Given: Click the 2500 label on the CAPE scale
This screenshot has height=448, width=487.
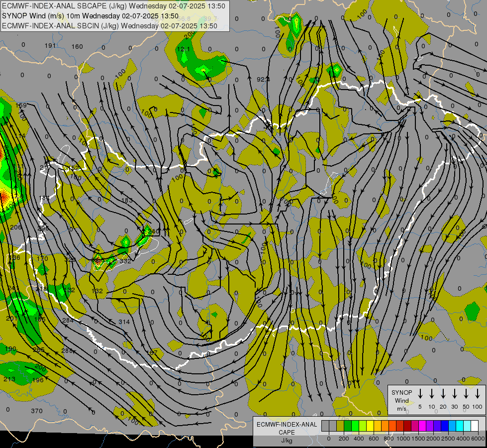Looking at the screenshot, I should [x=448, y=439].
